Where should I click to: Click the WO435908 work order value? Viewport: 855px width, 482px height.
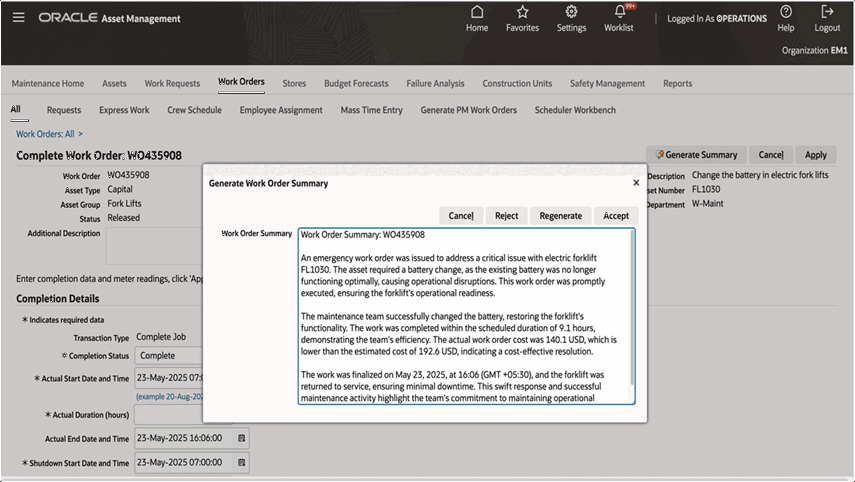click(128, 175)
